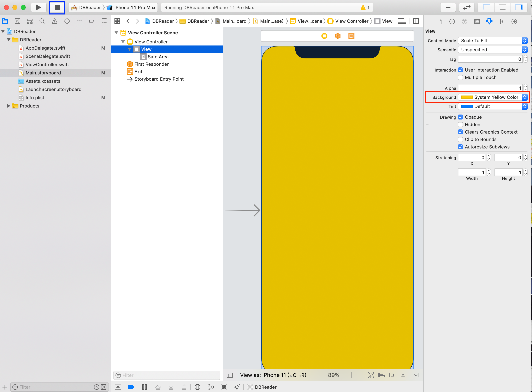Screen dimensions: 532x392
Task: Open the Issue navigator
Action: point(55,21)
